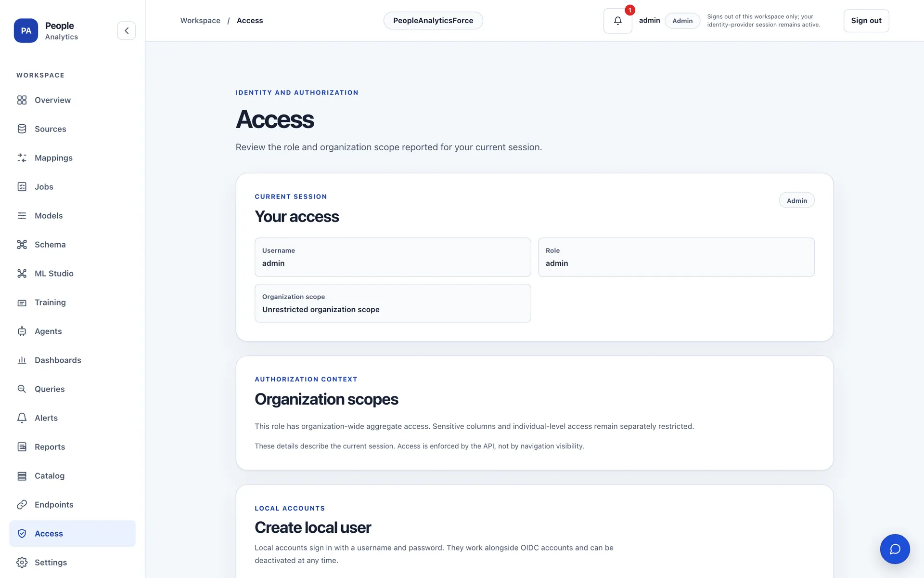This screenshot has width=924, height=578.
Task: Click the Agents robot icon
Action: 22,331
